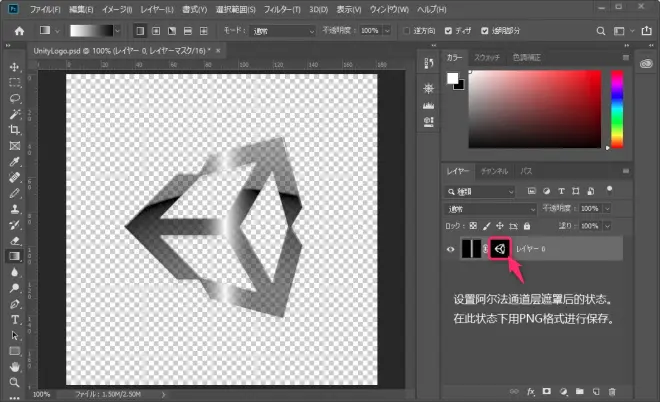Select the Dodge tool
This screenshot has height=402, width=660.
[x=15, y=288]
